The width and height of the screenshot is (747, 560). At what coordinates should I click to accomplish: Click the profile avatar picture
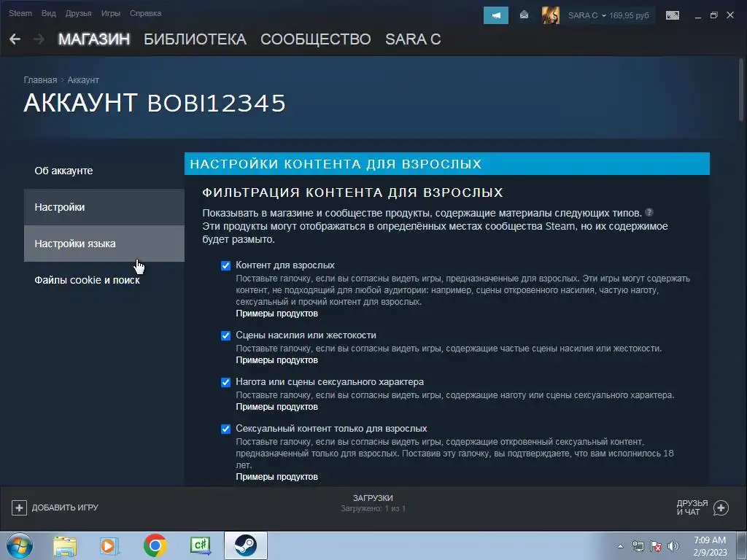click(550, 15)
